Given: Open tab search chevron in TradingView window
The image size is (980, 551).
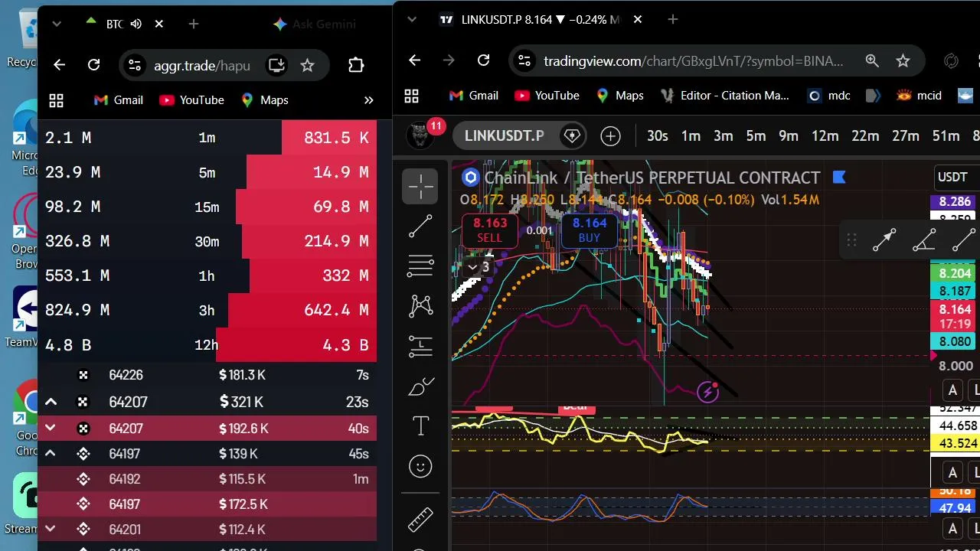Looking at the screenshot, I should (412, 19).
